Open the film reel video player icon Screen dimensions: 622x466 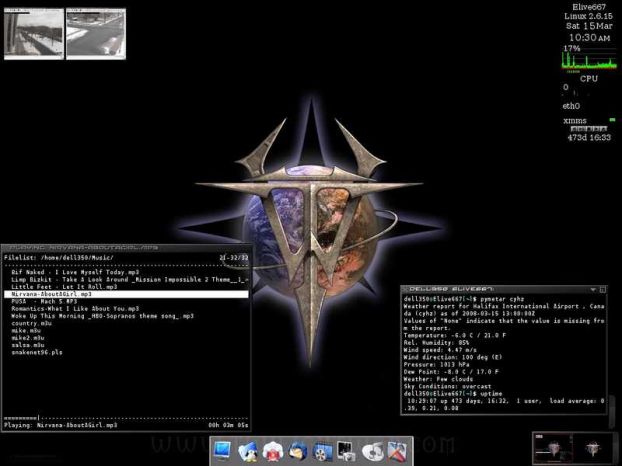[323, 451]
